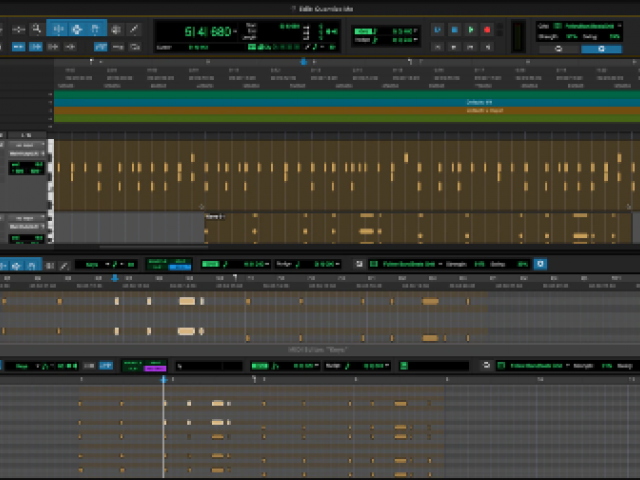Image resolution: width=640 pixels, height=480 pixels.
Task: Click the highlighted blue quantize button at top right
Action: [601, 49]
